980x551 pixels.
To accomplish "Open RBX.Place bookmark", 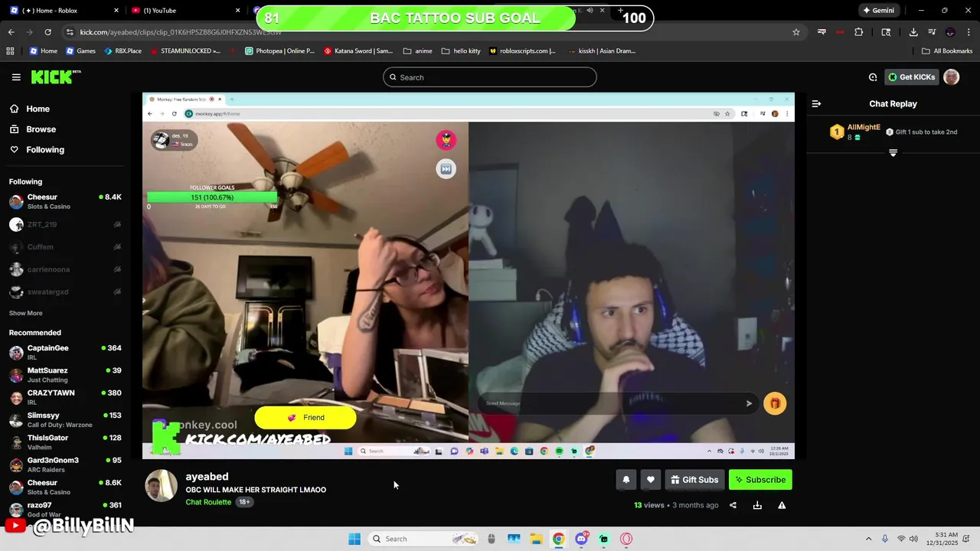I will pos(122,51).
